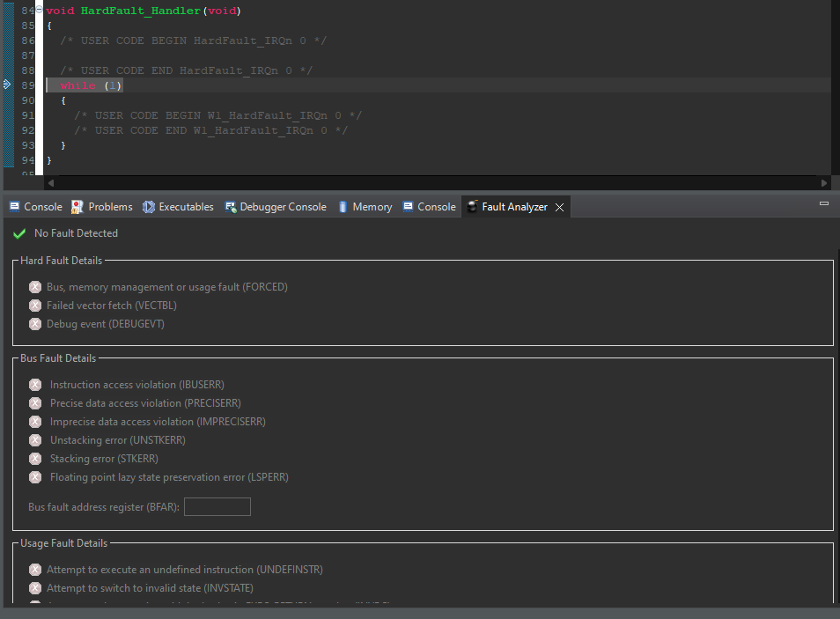840x619 pixels.
Task: Click 'Instruction access violation (IBUSERR)' text
Action: tap(137, 385)
